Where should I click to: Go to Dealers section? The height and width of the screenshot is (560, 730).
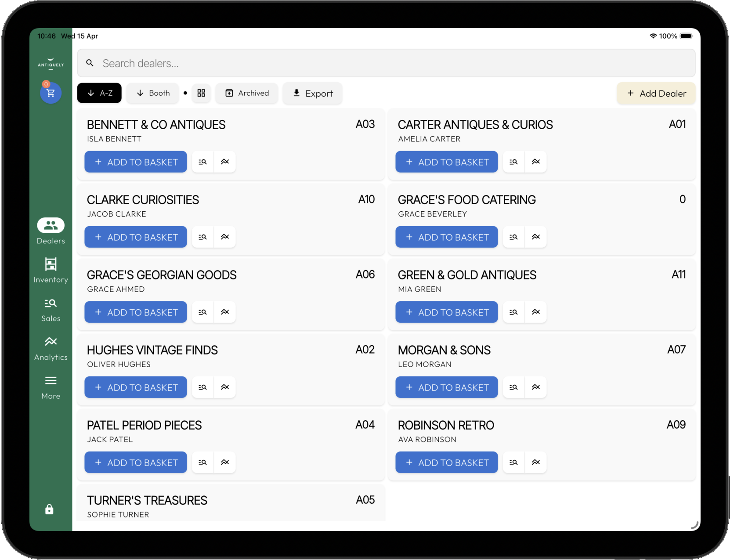51,231
